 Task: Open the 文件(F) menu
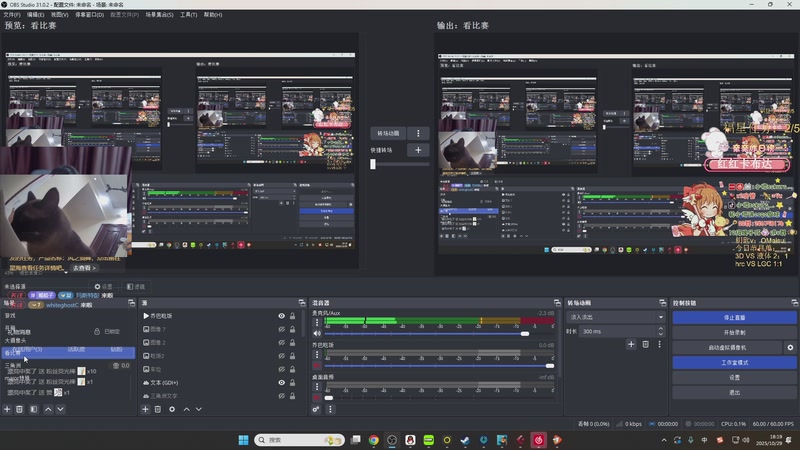click(12, 15)
